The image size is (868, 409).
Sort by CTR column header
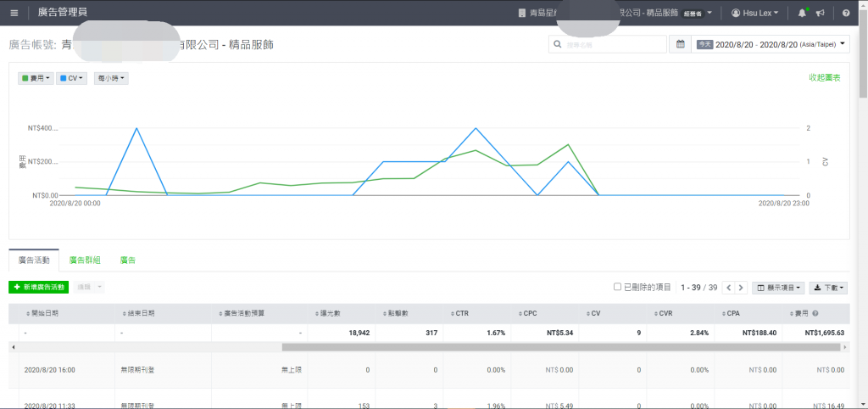click(x=459, y=314)
